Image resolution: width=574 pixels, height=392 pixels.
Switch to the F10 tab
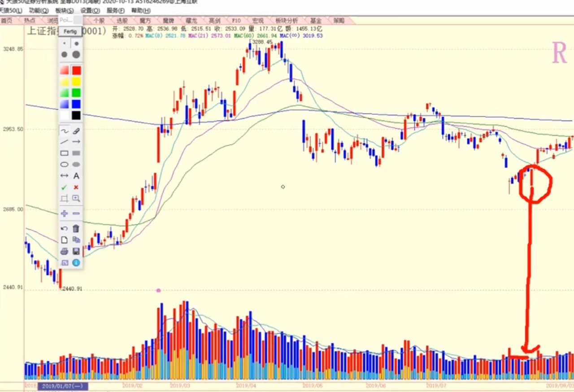[x=236, y=21]
